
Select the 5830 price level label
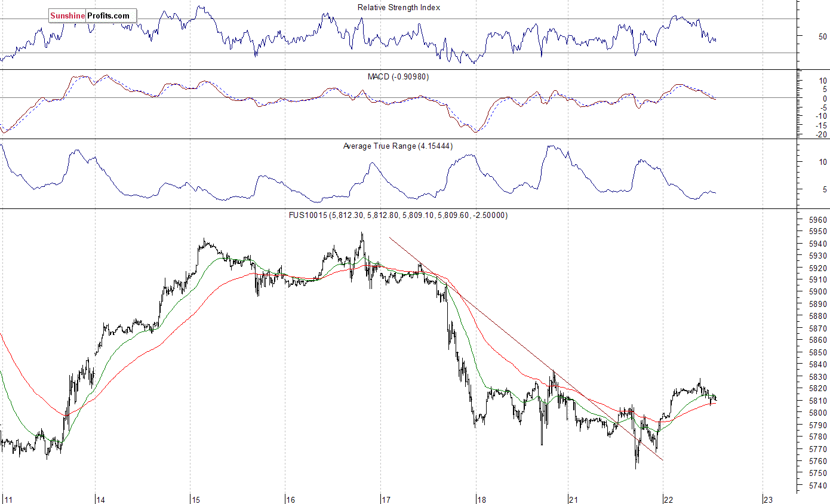pyautogui.click(x=818, y=377)
